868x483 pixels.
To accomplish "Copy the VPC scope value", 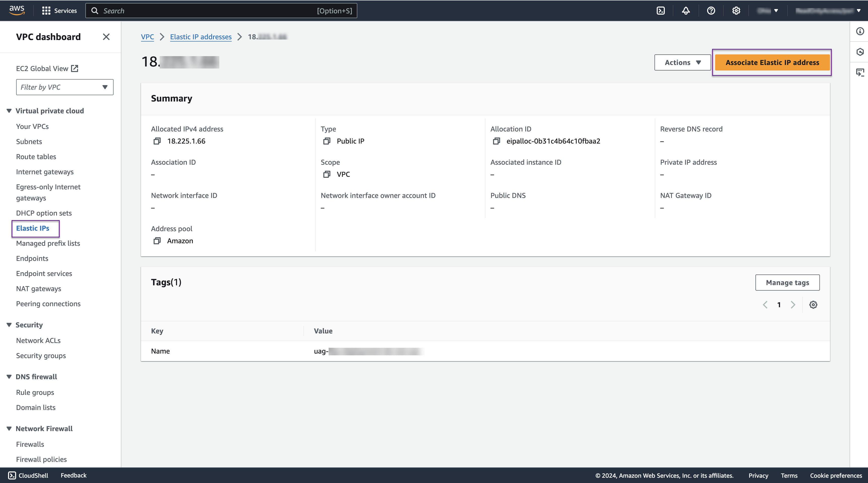I will [327, 174].
